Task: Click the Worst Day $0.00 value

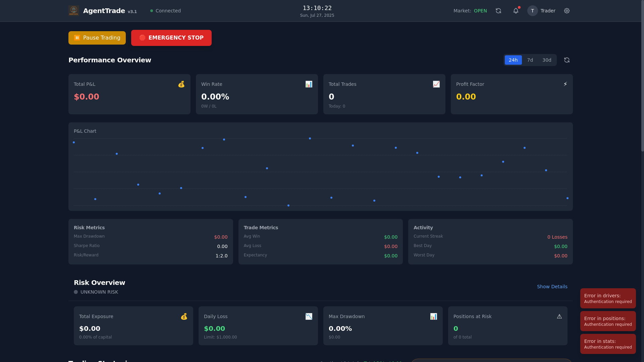Action: [561, 256]
